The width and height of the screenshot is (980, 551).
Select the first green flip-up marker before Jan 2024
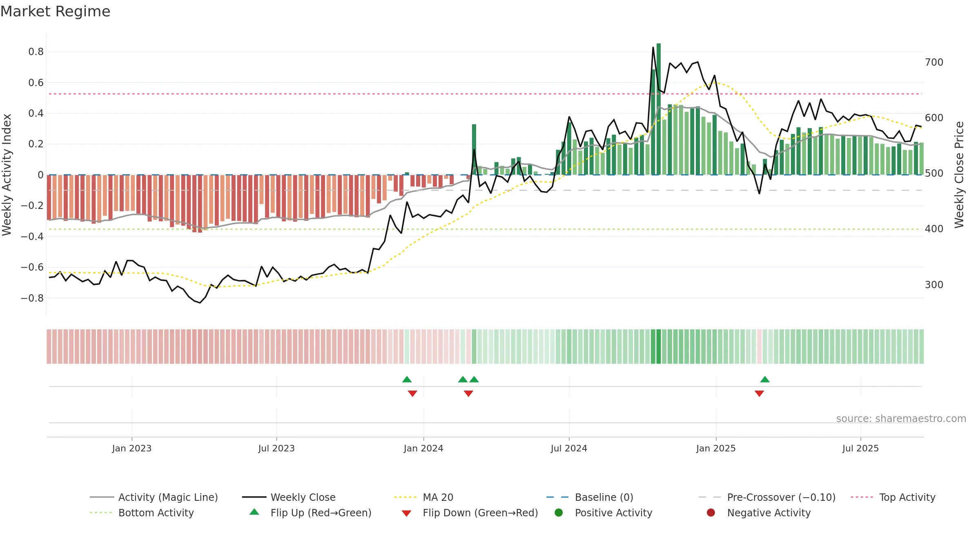[x=407, y=379]
